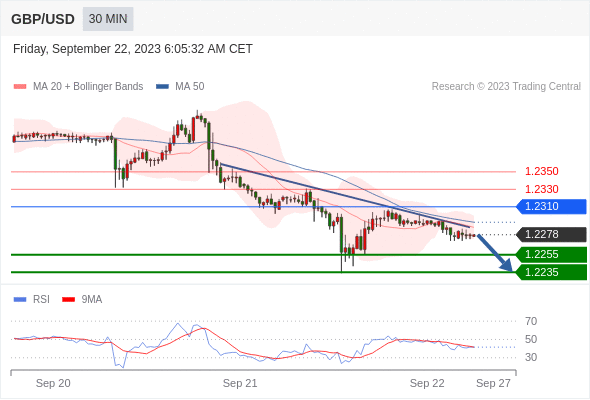Click the MA 50 legend label
The image size is (590, 400).
(x=190, y=87)
